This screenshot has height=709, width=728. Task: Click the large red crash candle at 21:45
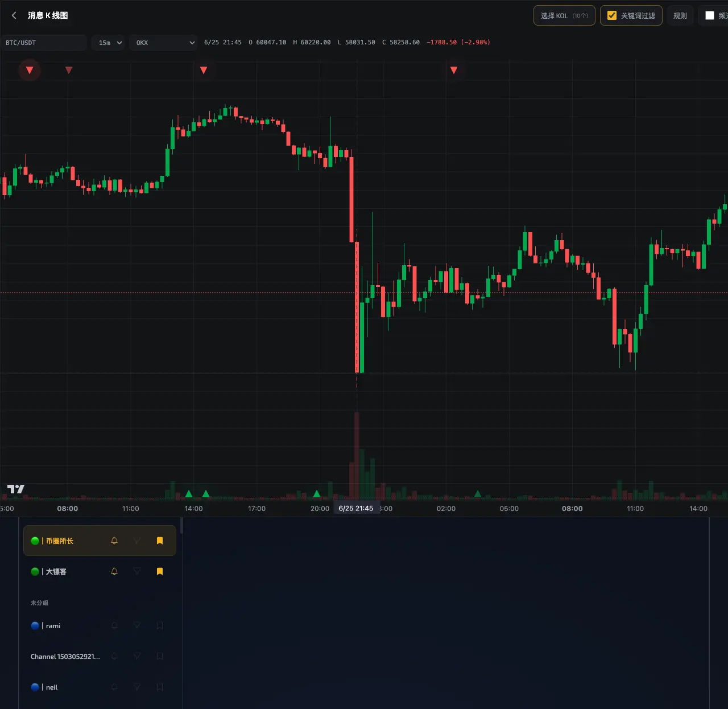(x=357, y=307)
